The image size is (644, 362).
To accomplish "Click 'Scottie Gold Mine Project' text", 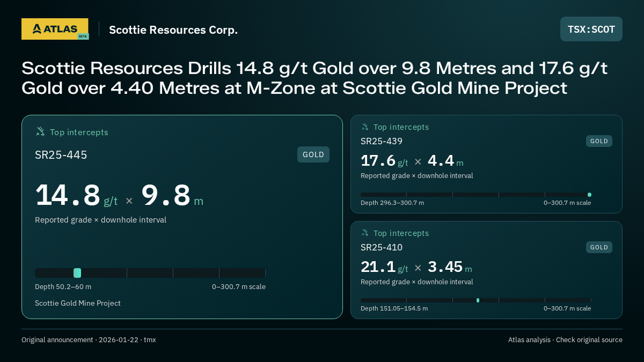I will [x=78, y=304].
